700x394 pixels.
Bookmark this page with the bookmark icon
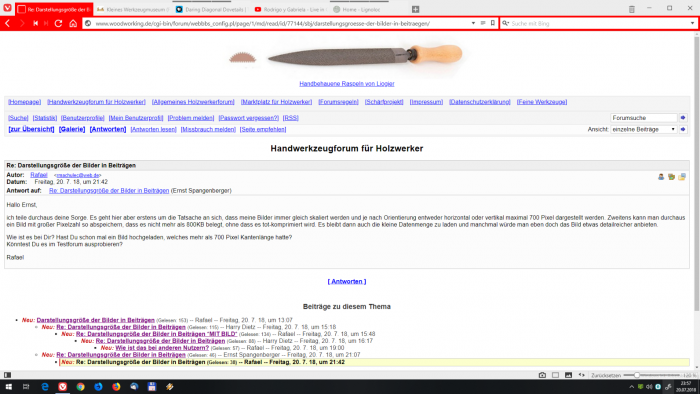point(493,23)
